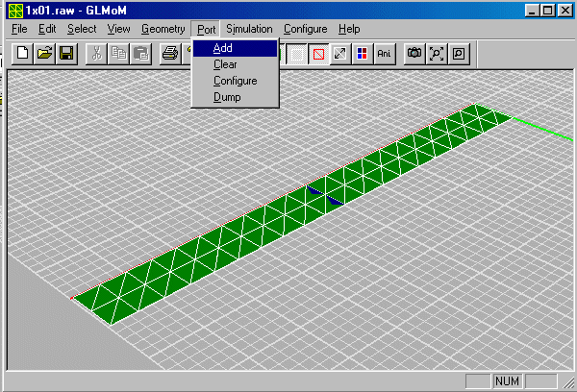Choose Dump from the Port menu

pos(226,97)
